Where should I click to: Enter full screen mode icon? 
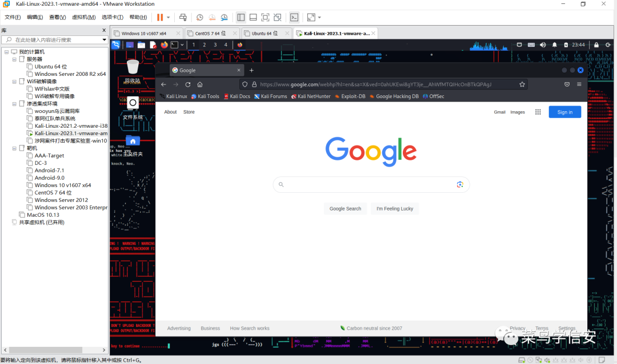[265, 17]
